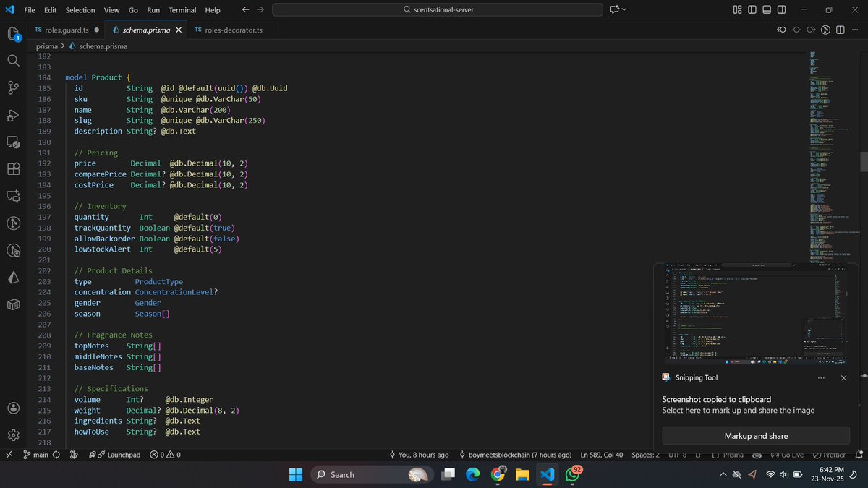Open Run and Debug view
This screenshot has width=868, height=488.
(x=13, y=114)
